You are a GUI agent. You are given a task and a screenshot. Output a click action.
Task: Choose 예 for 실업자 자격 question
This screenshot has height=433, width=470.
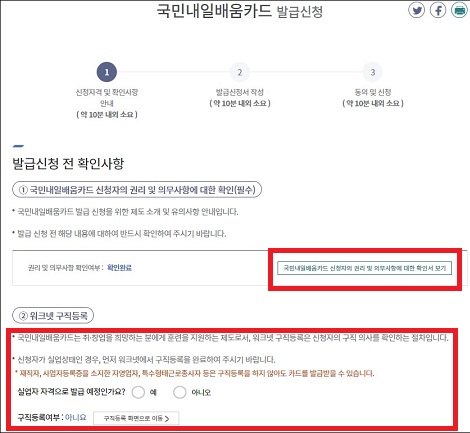(x=138, y=392)
